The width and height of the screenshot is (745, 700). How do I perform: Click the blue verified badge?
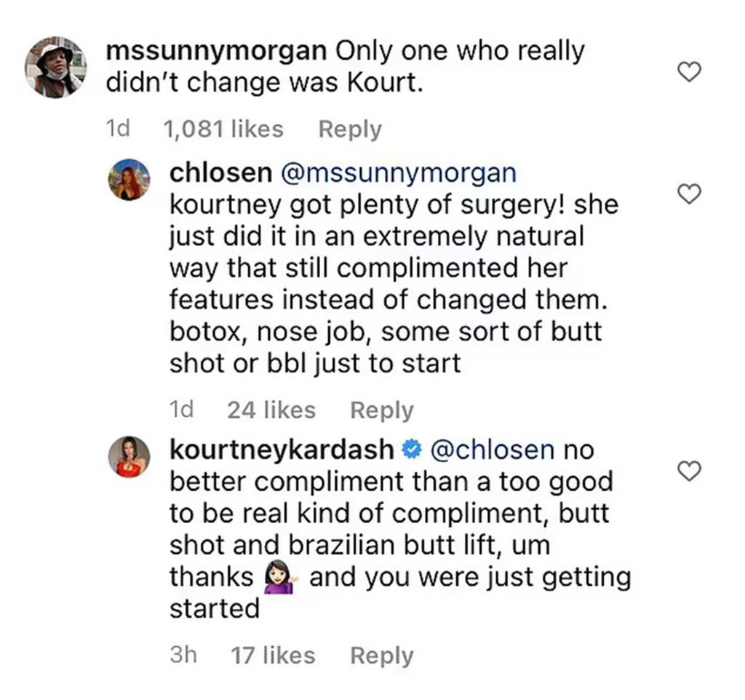(413, 451)
